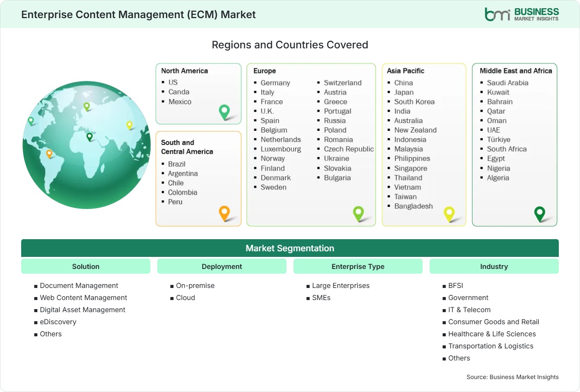Select the Enterprise Type segmentation header
This screenshot has height=392, width=580.
358,266
